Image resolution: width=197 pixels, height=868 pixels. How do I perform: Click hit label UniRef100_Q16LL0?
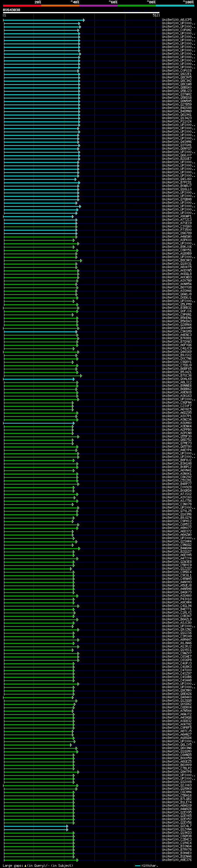pyautogui.click(x=177, y=189)
